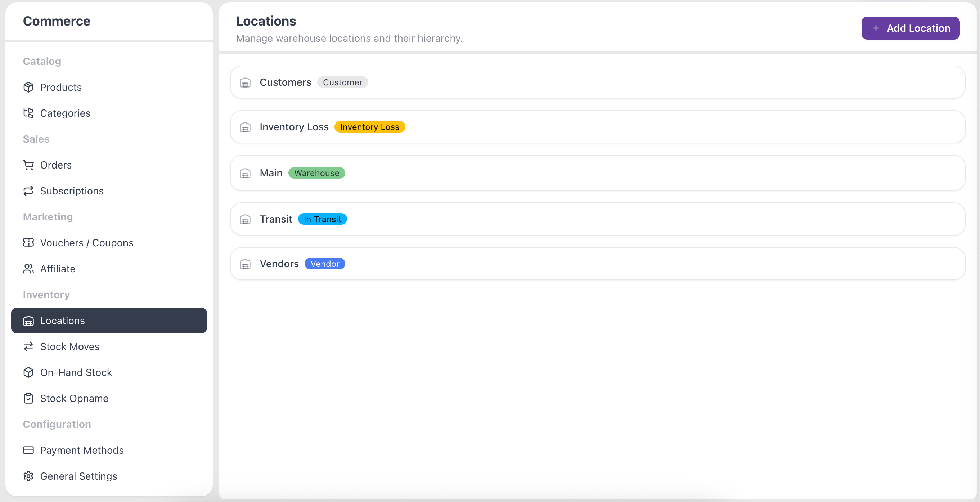Click the Subscriptions repeat icon
This screenshot has width=980, height=502.
pos(28,191)
